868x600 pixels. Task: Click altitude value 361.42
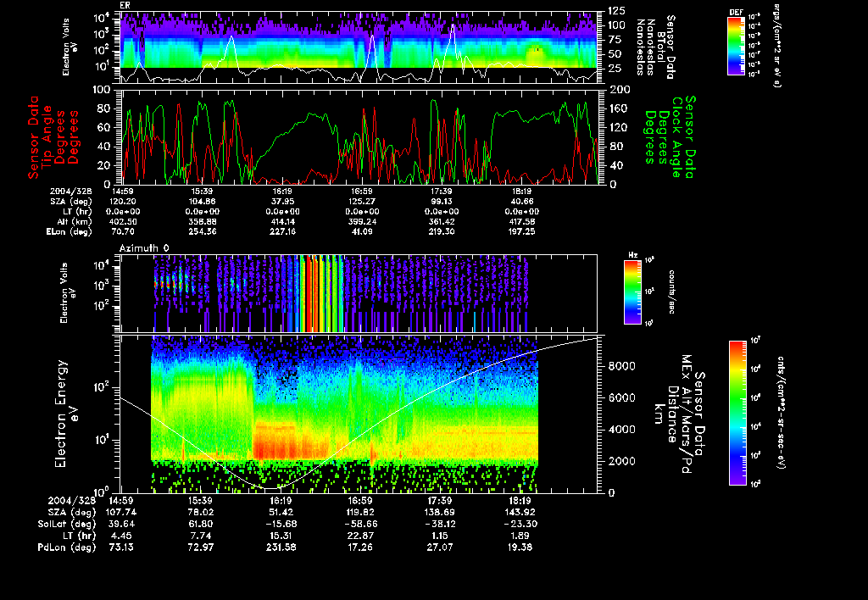[441, 221]
